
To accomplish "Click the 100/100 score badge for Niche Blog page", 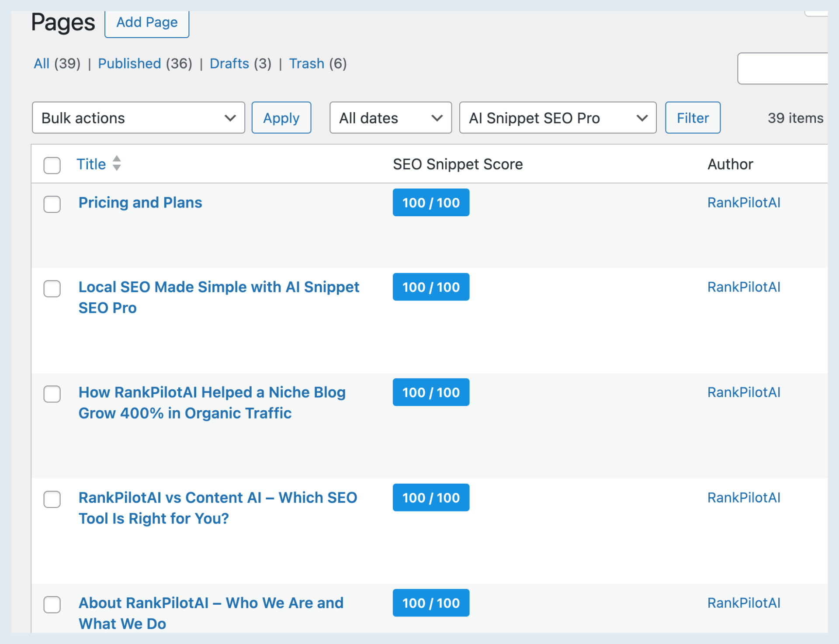I will [x=431, y=392].
